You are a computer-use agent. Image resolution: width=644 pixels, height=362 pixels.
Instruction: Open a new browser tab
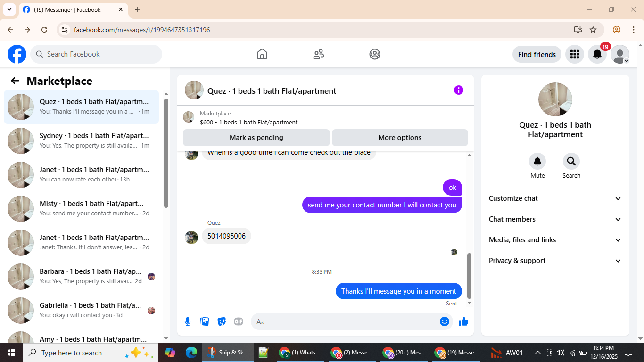click(138, 9)
